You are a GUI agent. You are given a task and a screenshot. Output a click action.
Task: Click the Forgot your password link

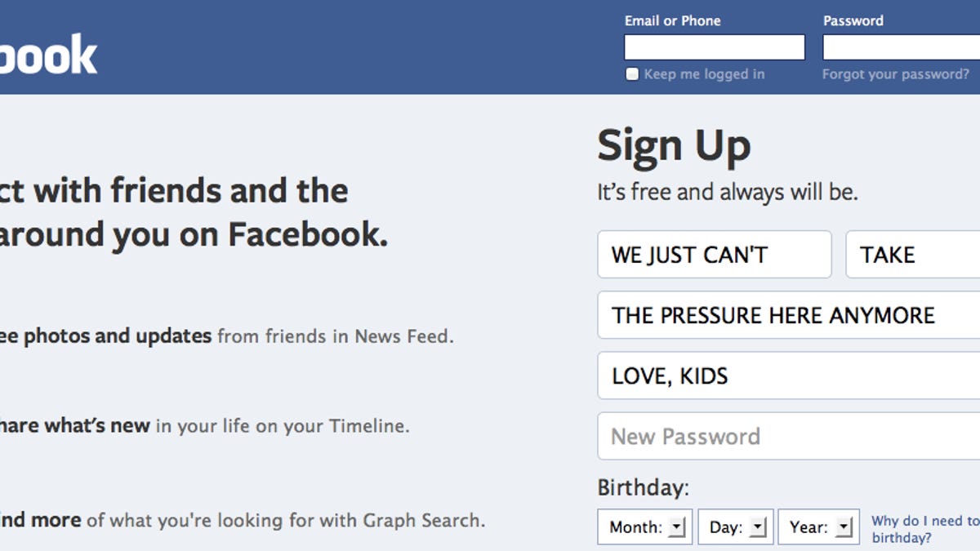pyautogui.click(x=895, y=74)
